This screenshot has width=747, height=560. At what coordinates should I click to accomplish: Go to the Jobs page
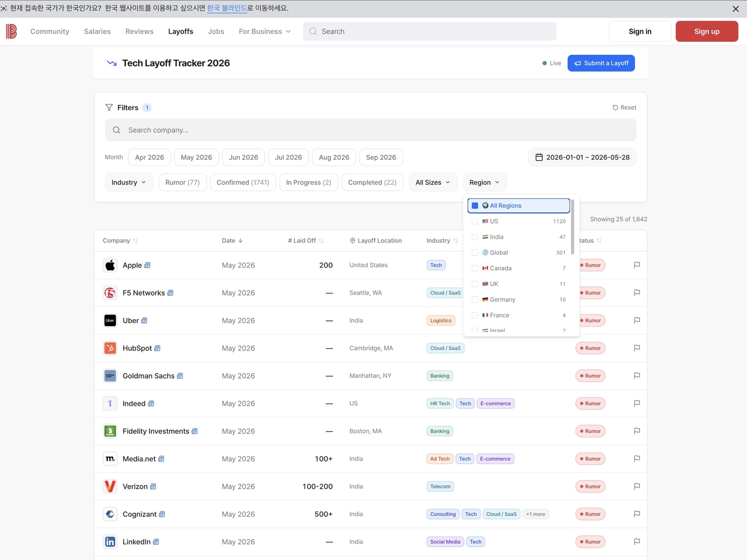point(216,32)
